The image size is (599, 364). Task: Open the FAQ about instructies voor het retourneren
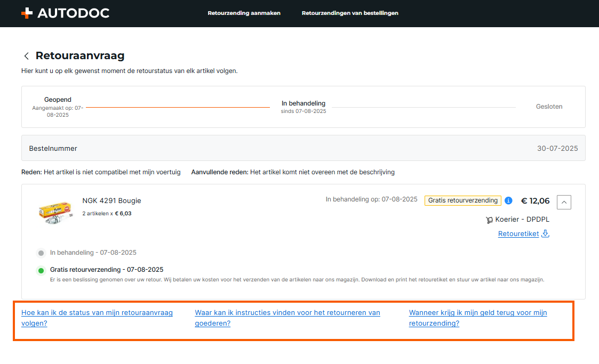287,318
